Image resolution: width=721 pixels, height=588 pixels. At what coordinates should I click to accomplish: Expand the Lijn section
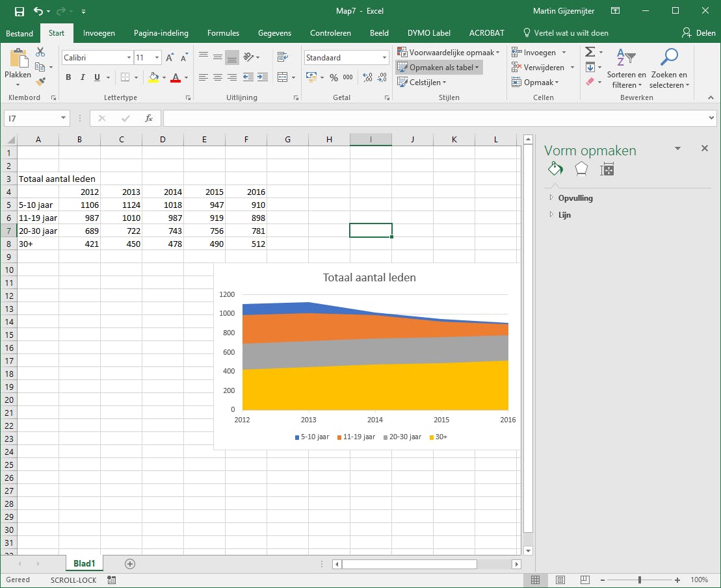pos(564,215)
